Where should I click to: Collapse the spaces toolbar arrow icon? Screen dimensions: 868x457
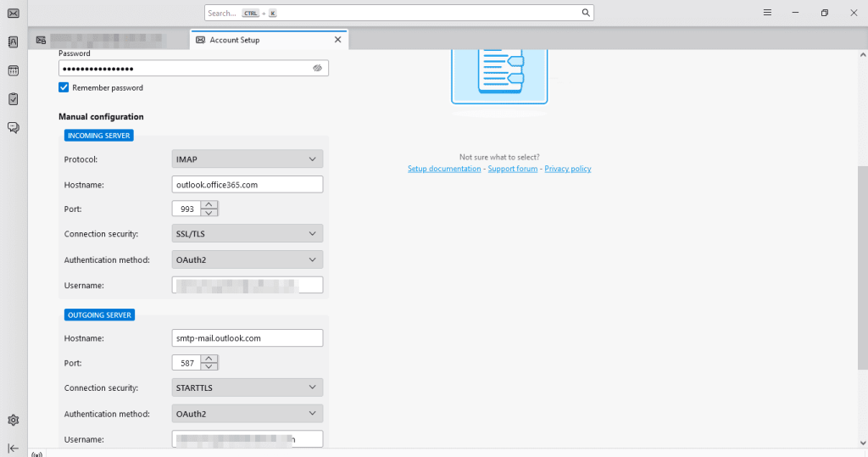pos(14,449)
